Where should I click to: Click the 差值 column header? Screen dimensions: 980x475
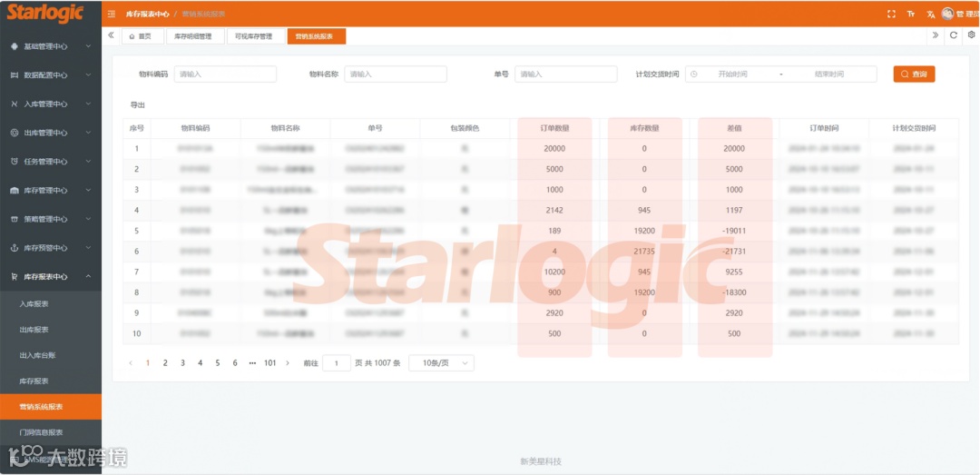click(734, 128)
